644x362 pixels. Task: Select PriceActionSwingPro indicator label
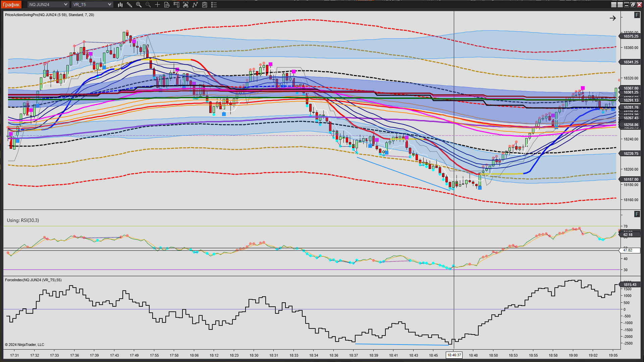click(x=50, y=15)
